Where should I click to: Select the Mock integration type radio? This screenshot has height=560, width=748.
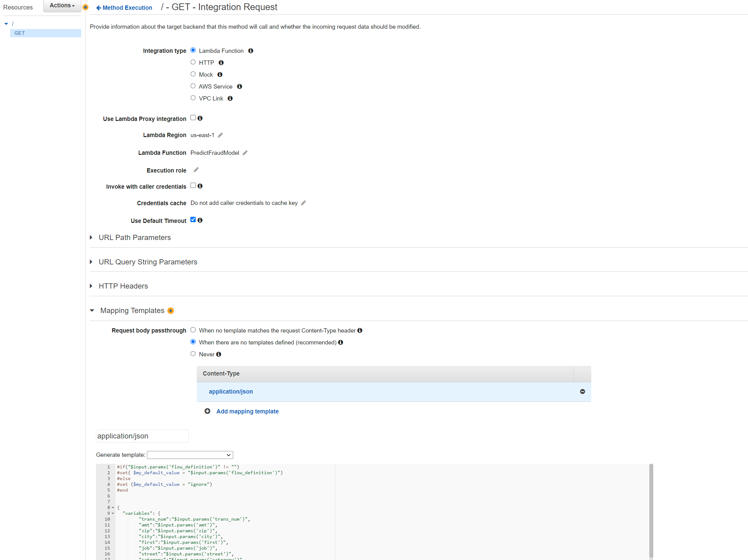(x=193, y=74)
